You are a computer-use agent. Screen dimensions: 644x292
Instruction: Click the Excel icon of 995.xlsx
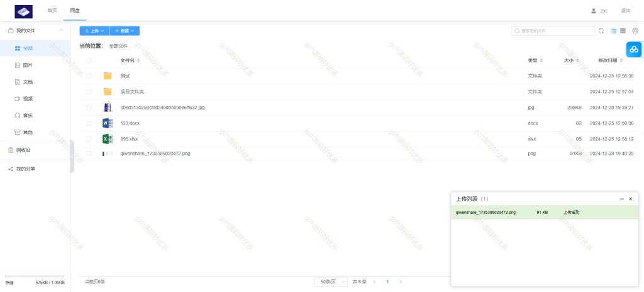click(x=107, y=139)
